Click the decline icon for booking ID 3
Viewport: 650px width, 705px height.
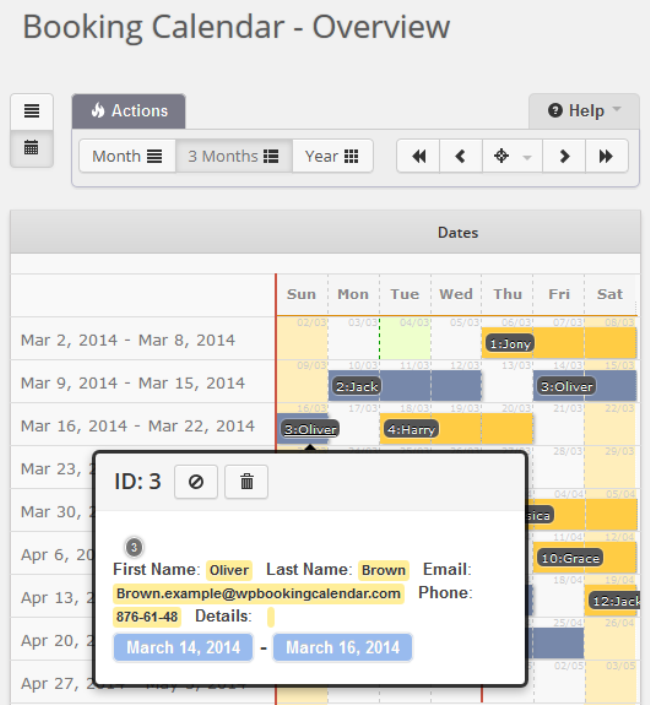[196, 482]
